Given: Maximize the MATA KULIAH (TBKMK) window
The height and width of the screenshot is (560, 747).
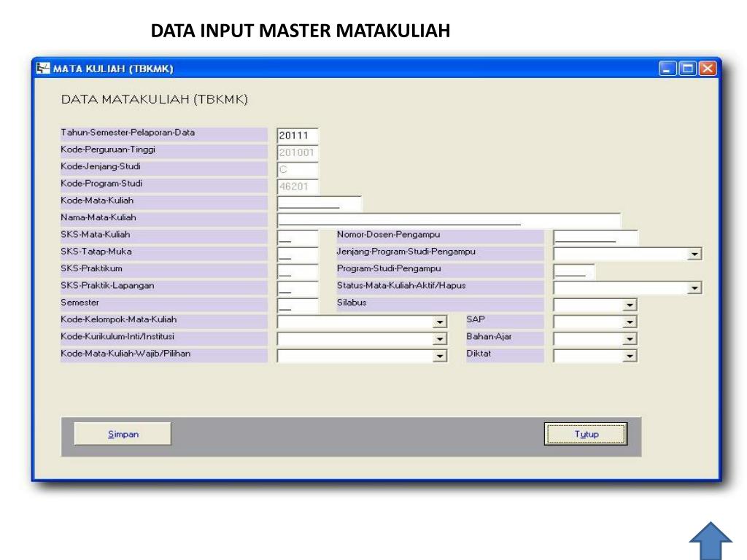Looking at the screenshot, I should click(687, 69).
